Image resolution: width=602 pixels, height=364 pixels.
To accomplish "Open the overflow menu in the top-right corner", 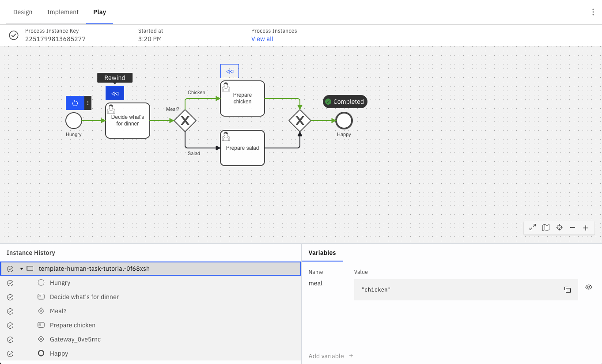I will click(x=593, y=12).
